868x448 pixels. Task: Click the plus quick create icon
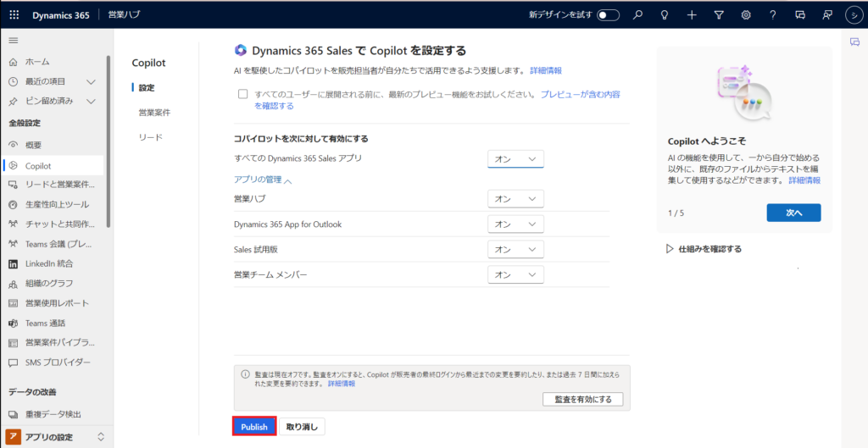tap(692, 15)
